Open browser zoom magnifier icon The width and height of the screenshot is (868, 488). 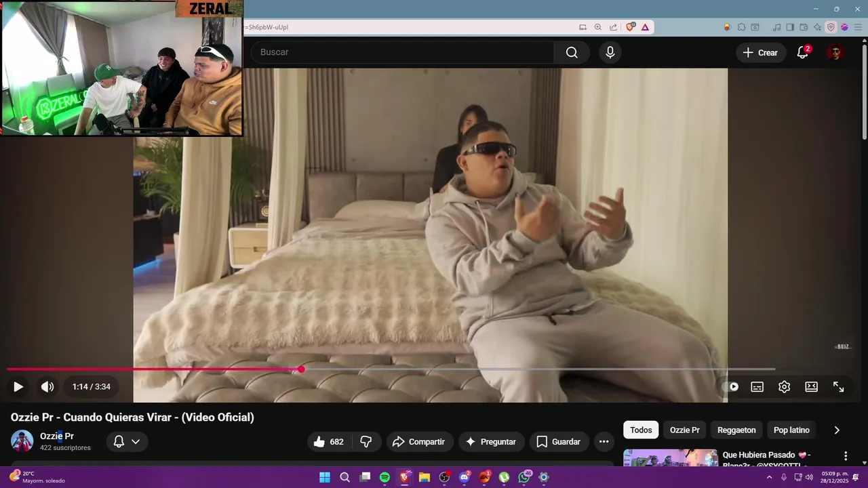(x=598, y=27)
